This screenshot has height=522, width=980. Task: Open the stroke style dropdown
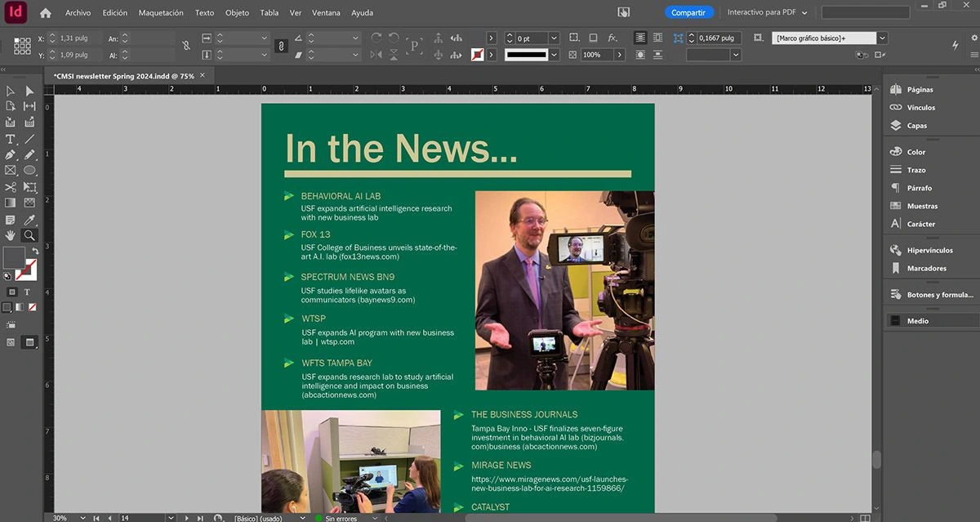[x=555, y=55]
